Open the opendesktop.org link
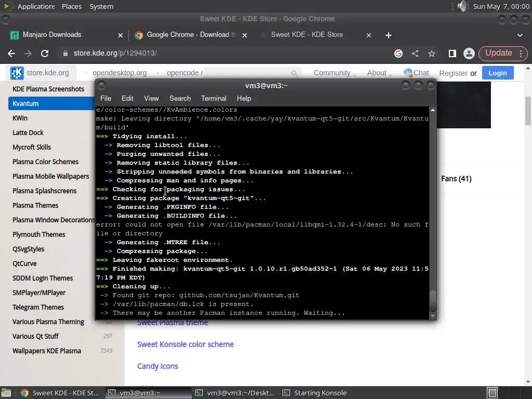Image resolution: width=532 pixels, height=399 pixels. 119,73
